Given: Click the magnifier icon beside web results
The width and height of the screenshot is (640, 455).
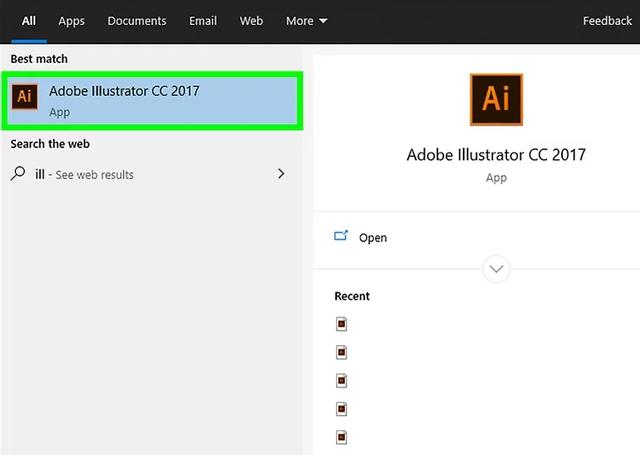Looking at the screenshot, I should [x=18, y=174].
